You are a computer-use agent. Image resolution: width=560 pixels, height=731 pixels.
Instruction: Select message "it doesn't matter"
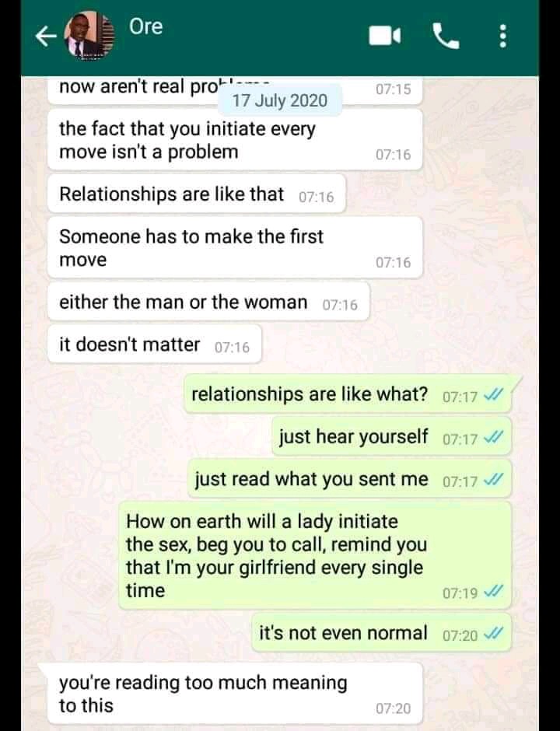(154, 345)
